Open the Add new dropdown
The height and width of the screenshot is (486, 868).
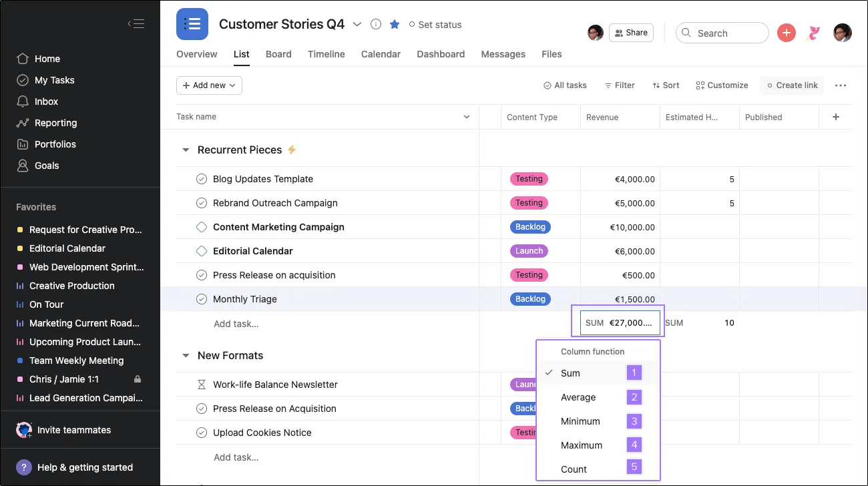point(209,85)
